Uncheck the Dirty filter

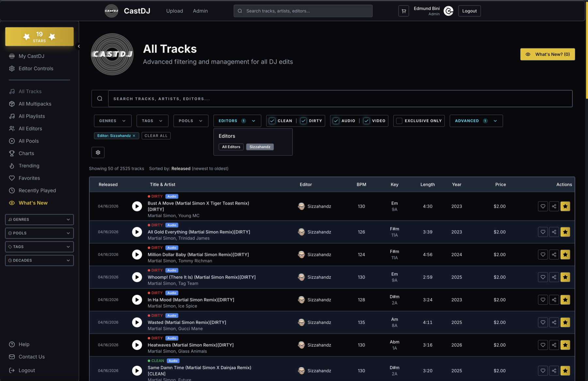tap(304, 121)
